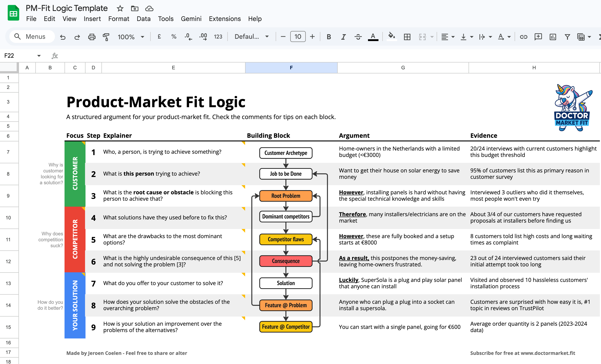601x364 pixels.
Task: Click the print icon
Action: pyautogui.click(x=92, y=37)
